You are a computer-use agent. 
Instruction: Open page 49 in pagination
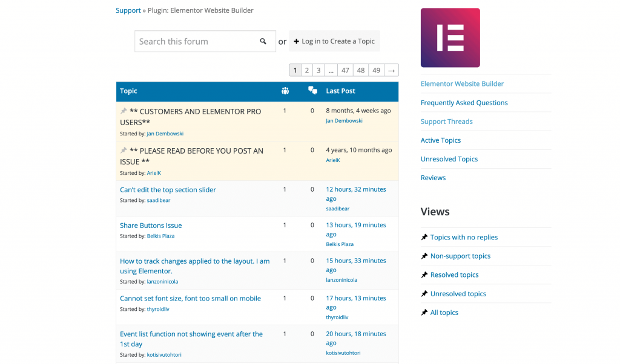point(376,70)
